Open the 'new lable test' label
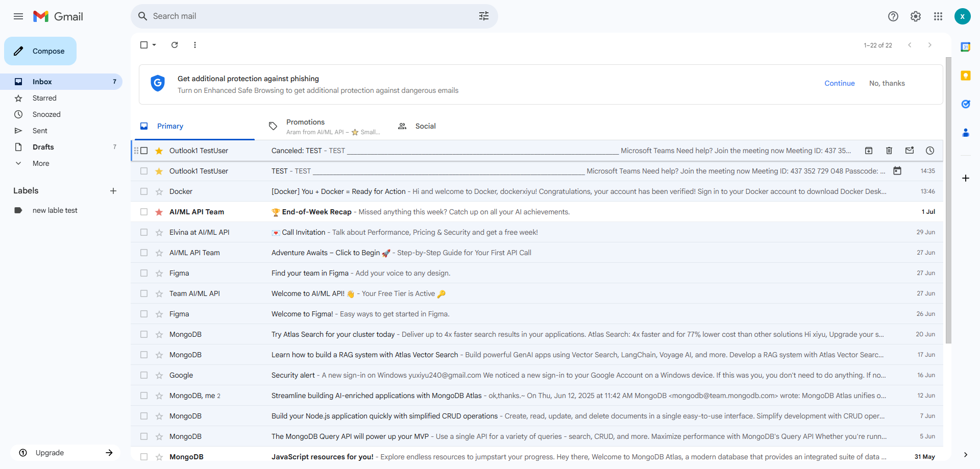This screenshot has height=469, width=980. [x=61, y=210]
